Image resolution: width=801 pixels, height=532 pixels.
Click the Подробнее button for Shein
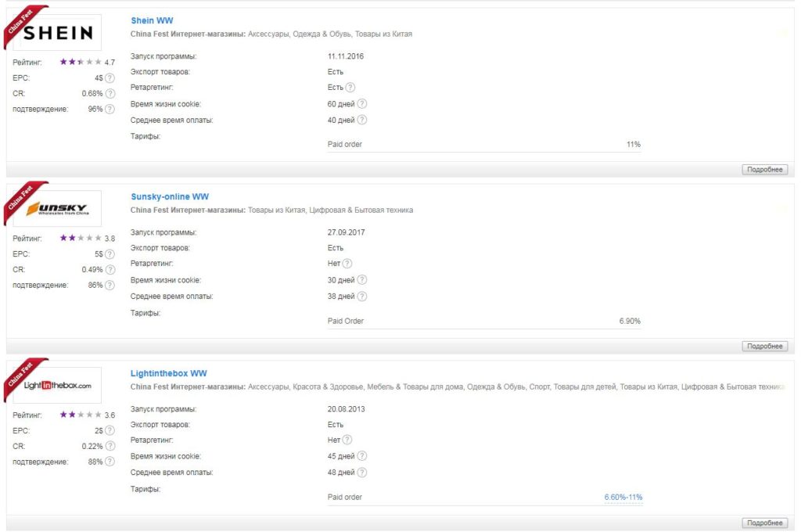pos(765,170)
